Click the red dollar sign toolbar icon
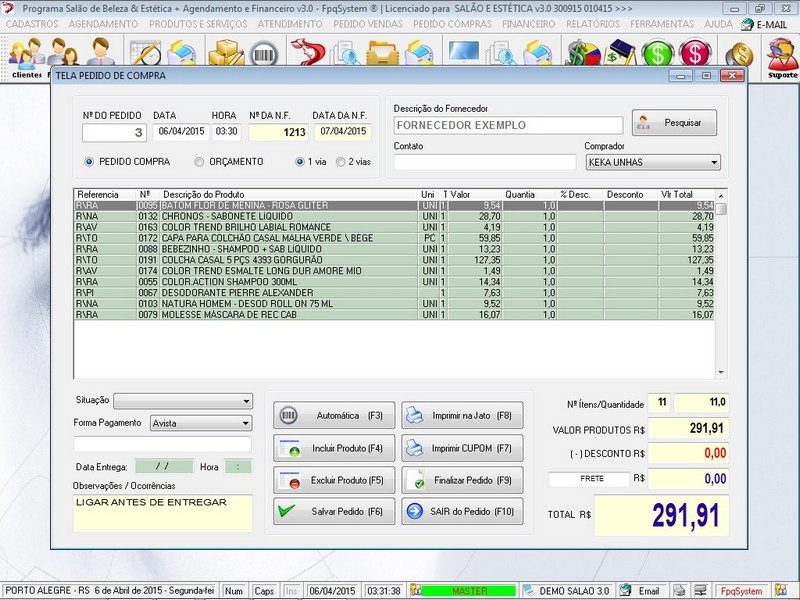 693,54
